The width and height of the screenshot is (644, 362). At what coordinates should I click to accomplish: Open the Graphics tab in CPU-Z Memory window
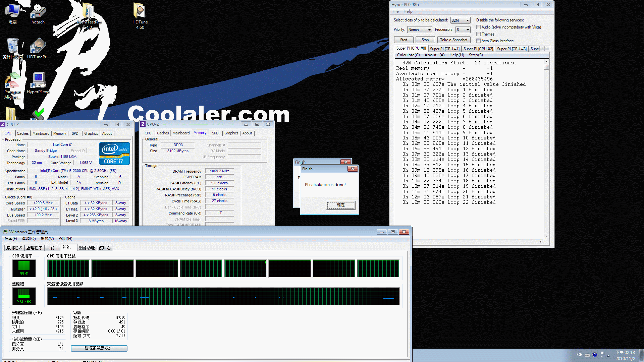point(231,133)
